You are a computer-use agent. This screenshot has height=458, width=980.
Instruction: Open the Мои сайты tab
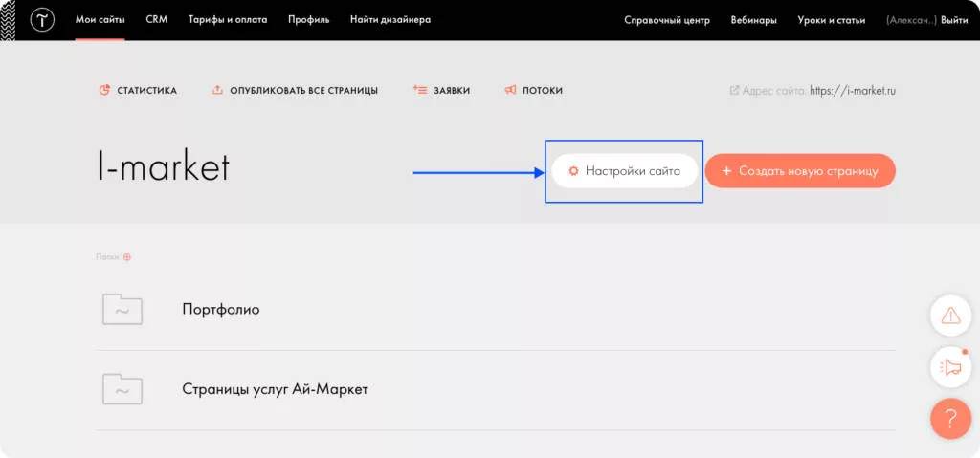point(100,20)
